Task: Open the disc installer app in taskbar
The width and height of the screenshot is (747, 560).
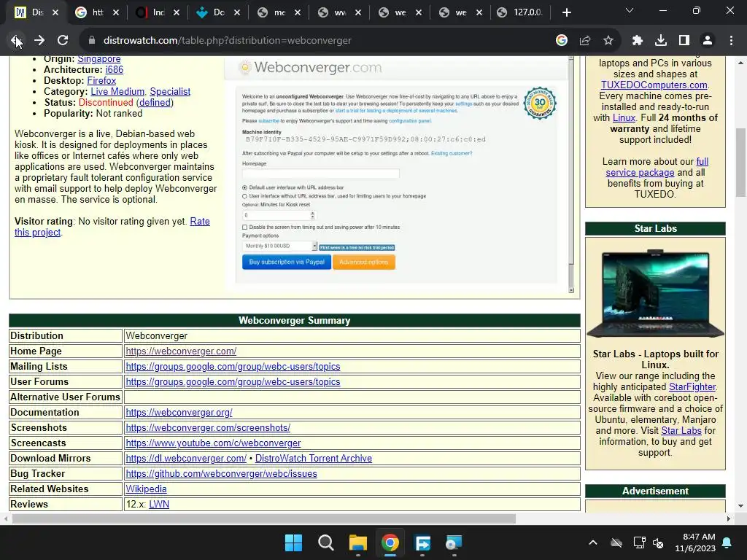Action: pyautogui.click(x=454, y=542)
